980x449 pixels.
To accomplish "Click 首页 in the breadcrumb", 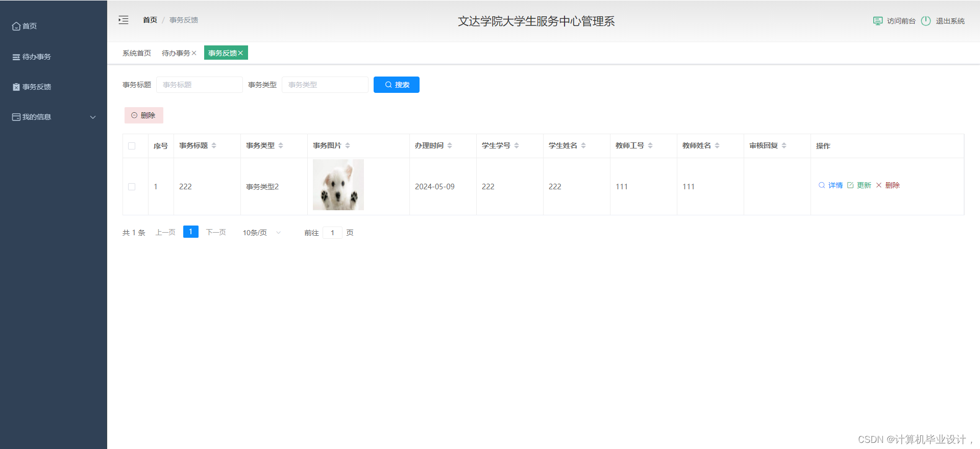I will [150, 20].
